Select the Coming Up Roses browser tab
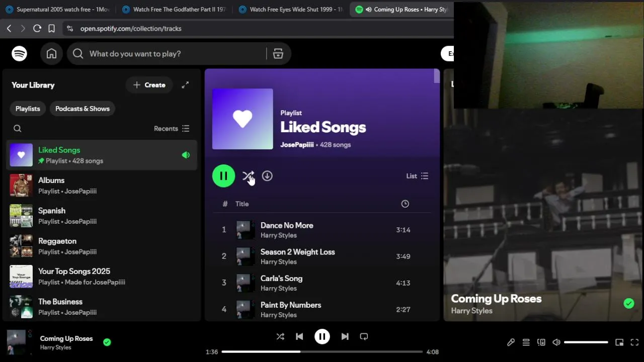Image resolution: width=644 pixels, height=362 pixels. pos(403,10)
